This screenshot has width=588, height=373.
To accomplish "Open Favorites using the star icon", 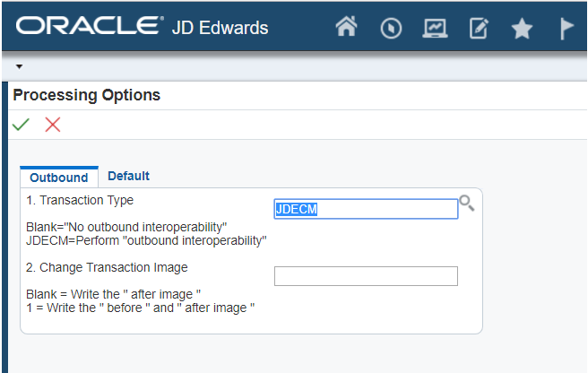I will (x=522, y=29).
